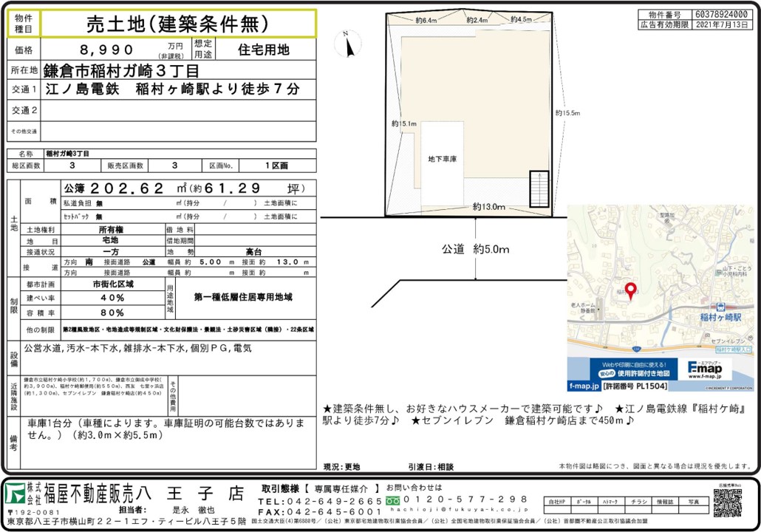
Task: Click the 地下車庫 box in plot plan
Action: click(442, 160)
